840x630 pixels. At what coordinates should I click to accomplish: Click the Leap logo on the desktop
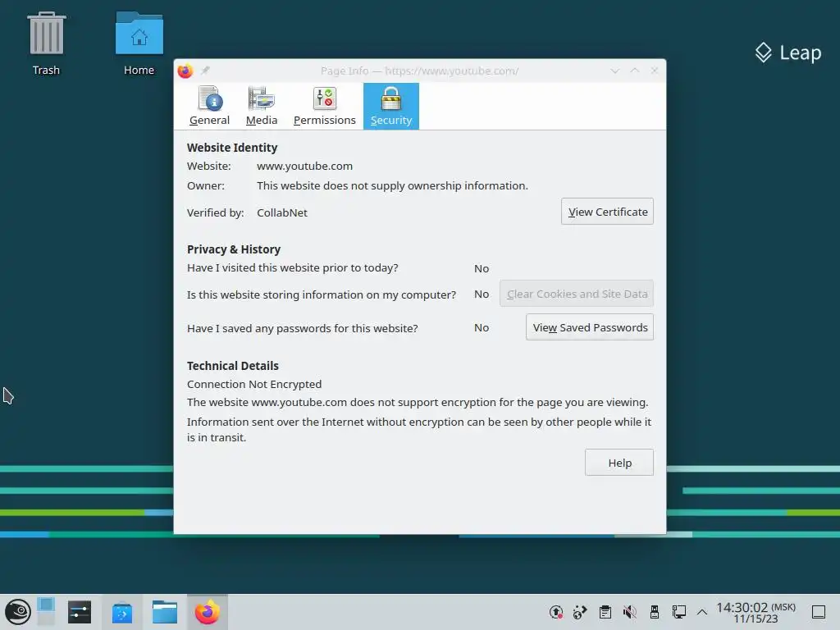click(788, 52)
